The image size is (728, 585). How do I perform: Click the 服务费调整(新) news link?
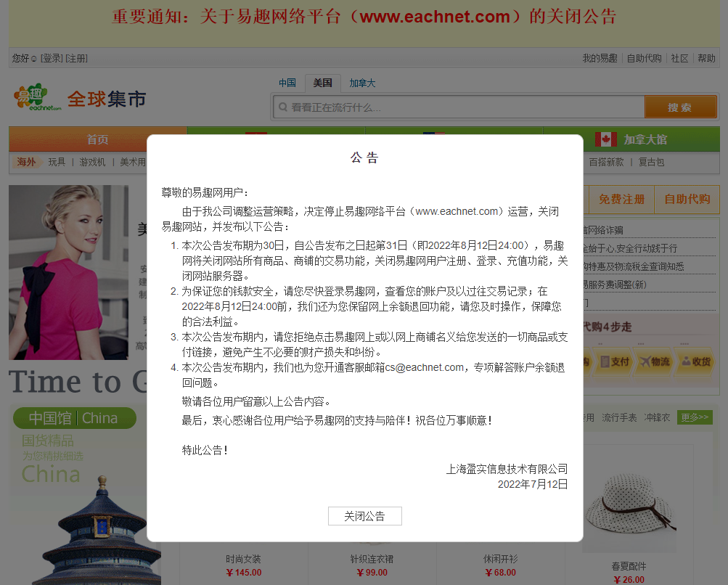[615, 285]
